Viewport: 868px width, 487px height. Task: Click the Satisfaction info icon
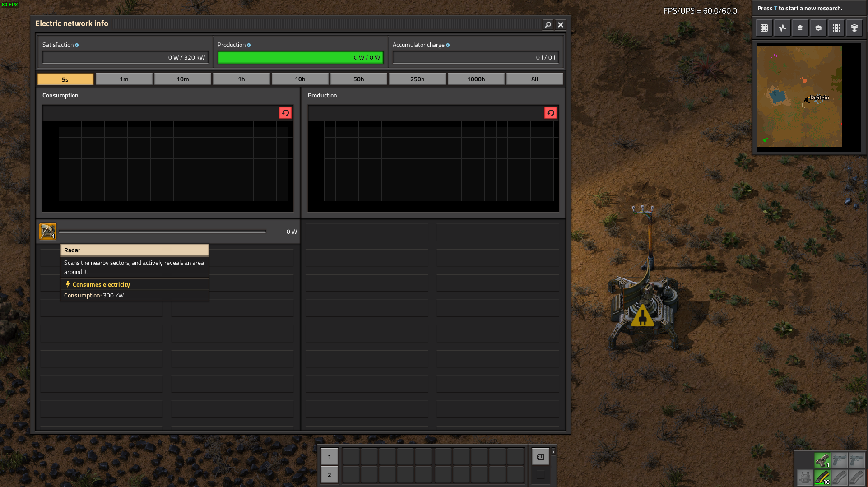(77, 45)
